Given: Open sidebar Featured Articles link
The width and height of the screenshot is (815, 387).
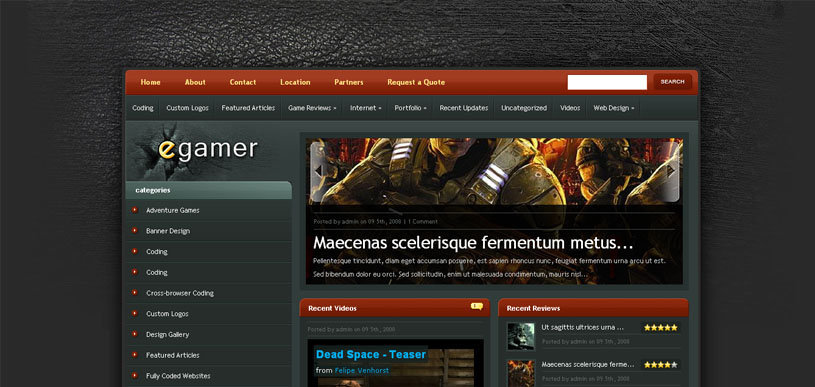Looking at the screenshot, I should pyautogui.click(x=173, y=355).
